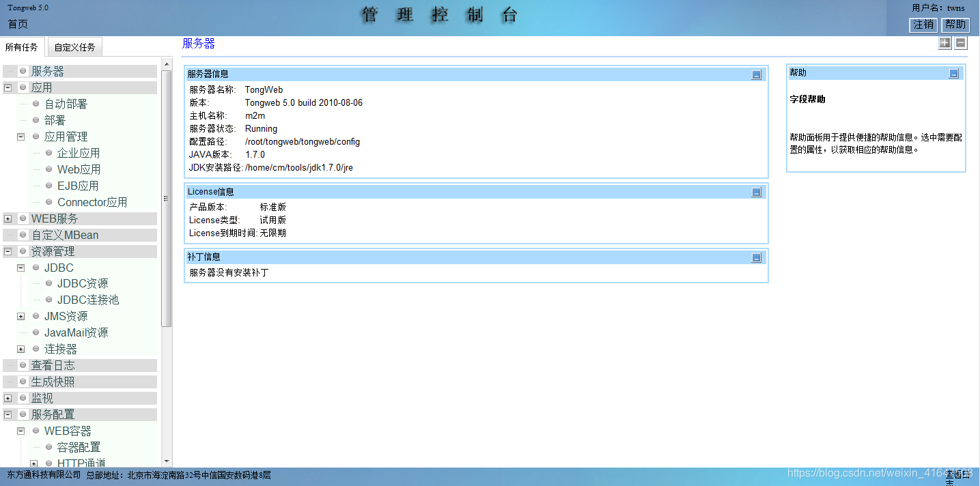Open 企业应用 in the tree
The image size is (980, 486).
click(79, 153)
